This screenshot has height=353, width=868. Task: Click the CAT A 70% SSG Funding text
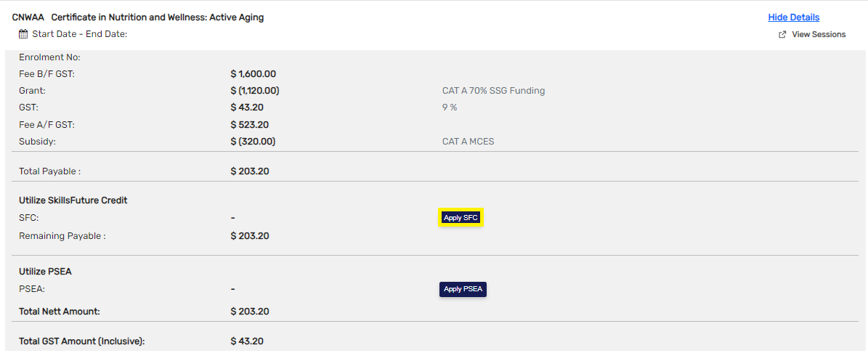pyautogui.click(x=493, y=91)
